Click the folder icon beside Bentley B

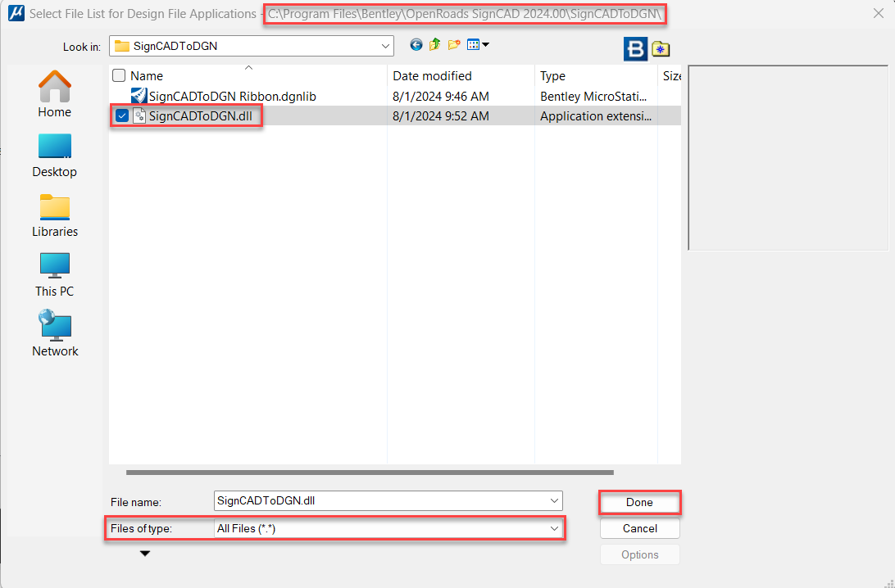pyautogui.click(x=661, y=49)
